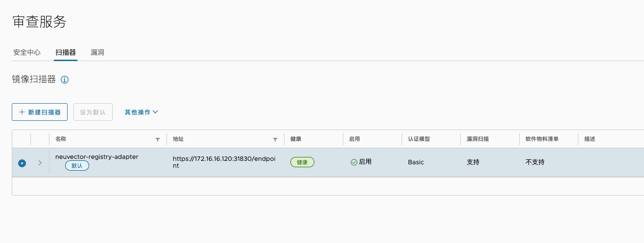Click the 描述 column header
Viewport: 644px width, 243px height.
click(589, 139)
